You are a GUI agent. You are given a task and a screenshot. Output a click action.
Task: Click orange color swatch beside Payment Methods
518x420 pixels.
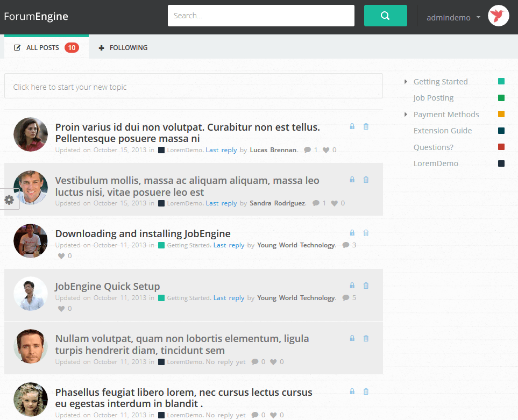pos(501,114)
